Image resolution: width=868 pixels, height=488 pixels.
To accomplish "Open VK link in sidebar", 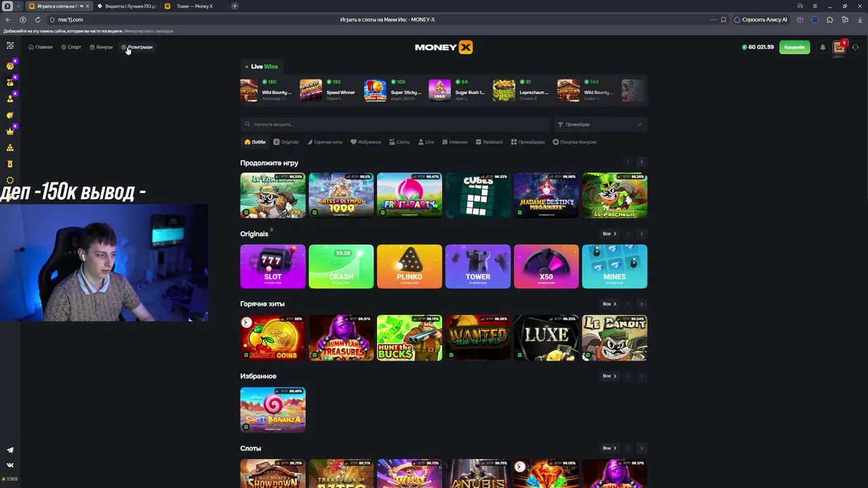I will (10, 465).
